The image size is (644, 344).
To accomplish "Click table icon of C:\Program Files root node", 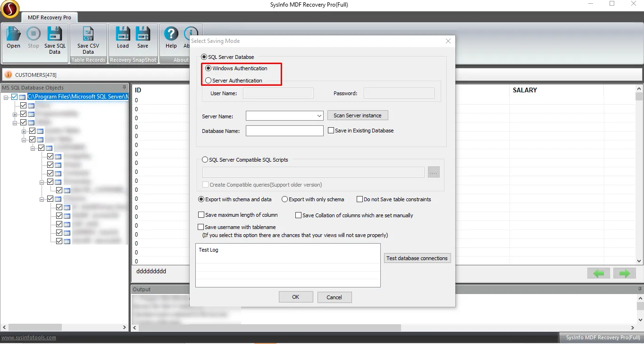I will point(22,97).
